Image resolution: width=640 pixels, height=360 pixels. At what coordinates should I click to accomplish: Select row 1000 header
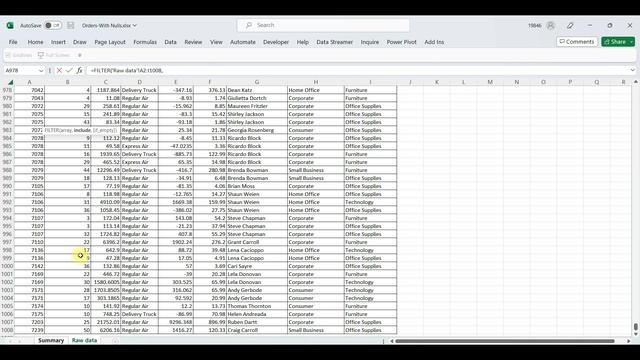coord(7,266)
